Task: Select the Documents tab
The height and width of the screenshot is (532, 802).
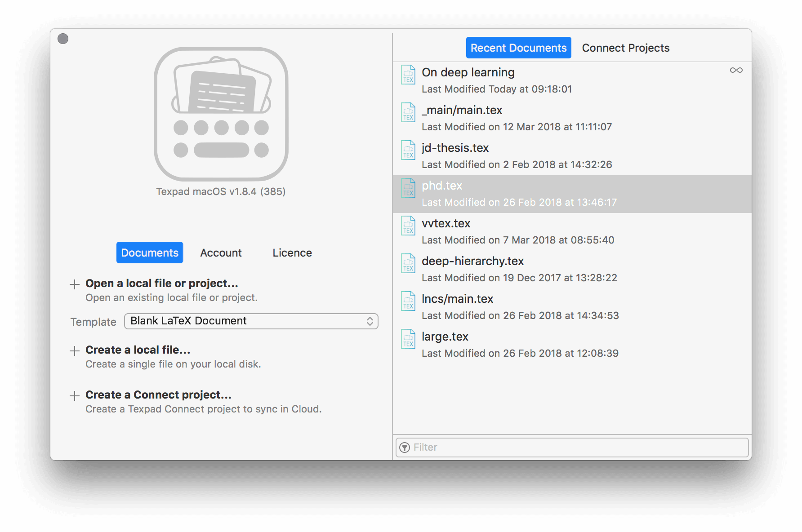Action: pos(150,253)
